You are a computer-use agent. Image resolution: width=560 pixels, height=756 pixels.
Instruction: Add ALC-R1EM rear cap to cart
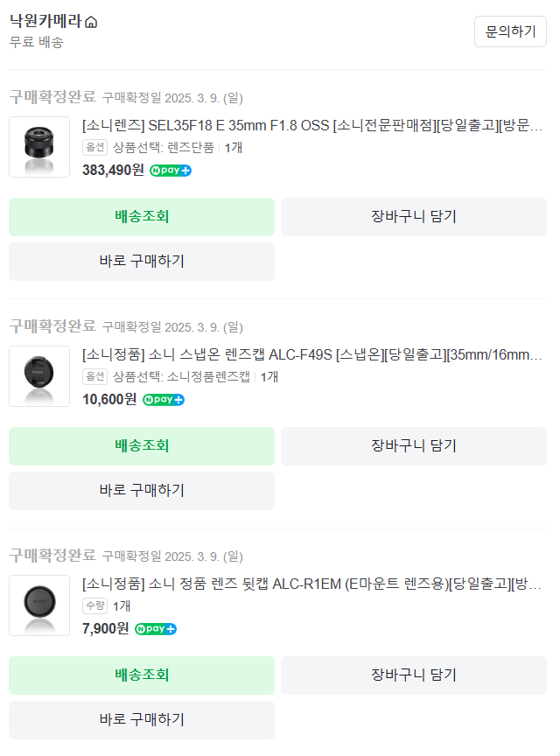[x=414, y=675]
